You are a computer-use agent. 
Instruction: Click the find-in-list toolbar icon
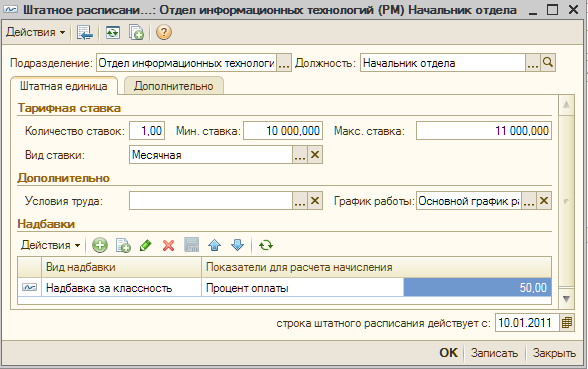(85, 33)
